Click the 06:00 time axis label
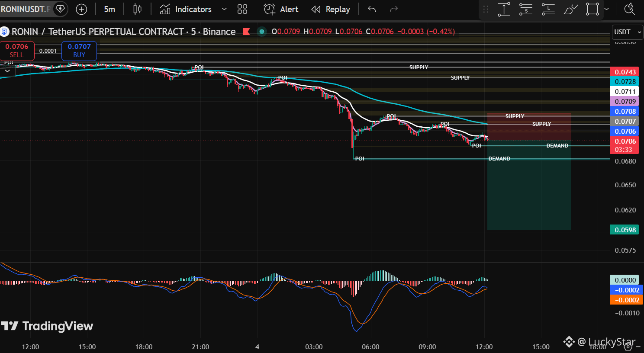Viewport: 644px width, 353px height. (x=370, y=347)
